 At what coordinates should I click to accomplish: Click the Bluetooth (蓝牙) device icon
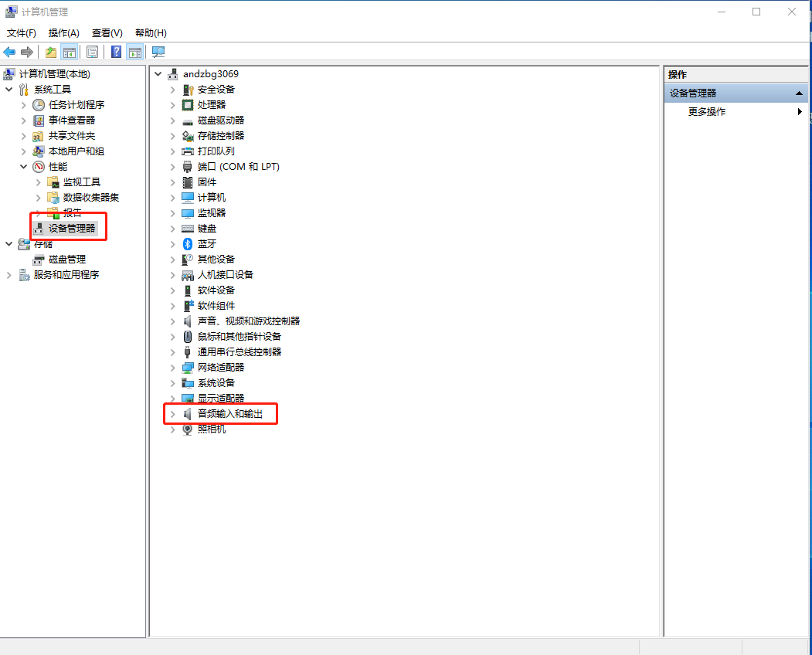point(188,244)
